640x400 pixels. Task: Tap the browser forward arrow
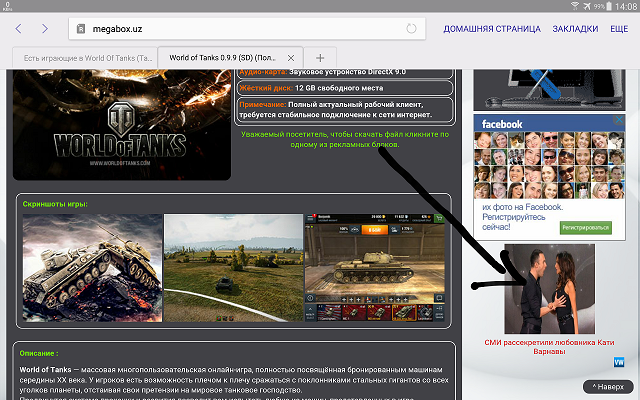pyautogui.click(x=45, y=29)
